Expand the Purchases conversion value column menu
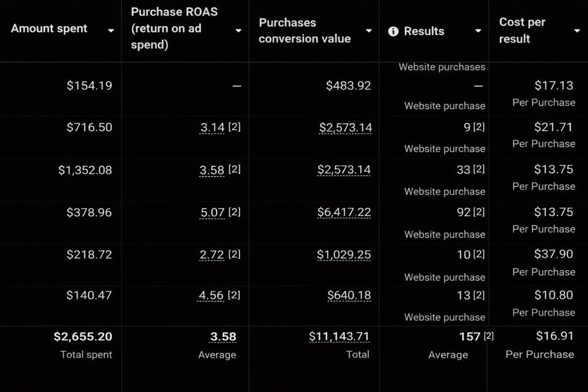Image resolution: width=588 pixels, height=392 pixels. click(369, 31)
